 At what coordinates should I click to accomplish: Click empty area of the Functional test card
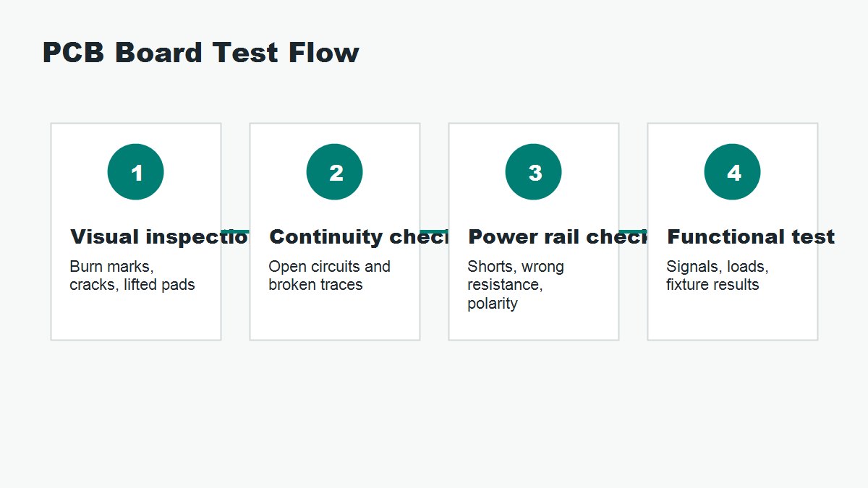pos(732,318)
